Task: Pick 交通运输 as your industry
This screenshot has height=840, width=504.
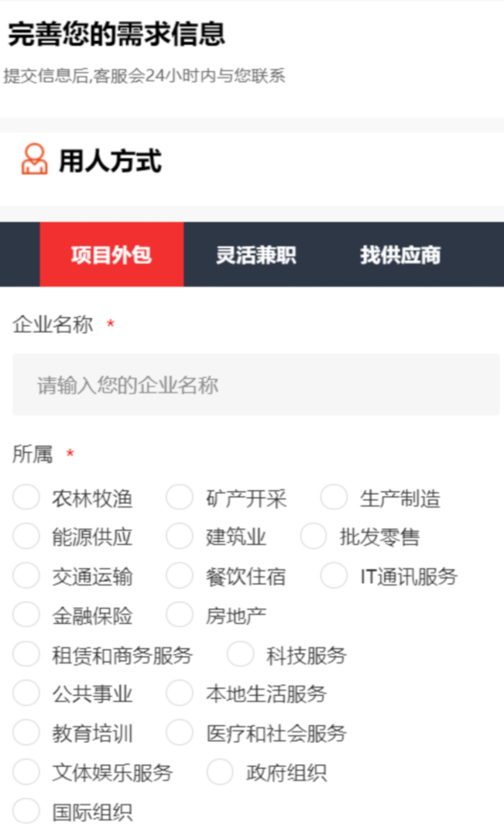Action: click(25, 575)
